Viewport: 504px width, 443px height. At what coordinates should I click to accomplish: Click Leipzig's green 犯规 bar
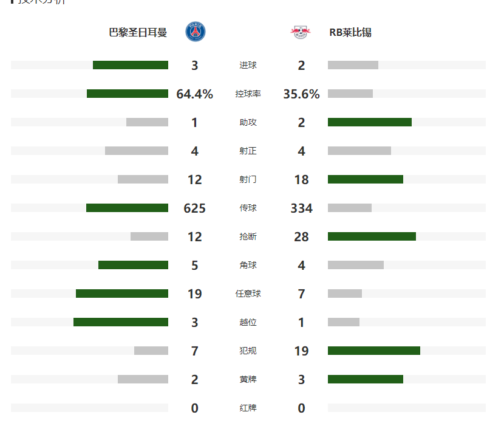(x=374, y=351)
